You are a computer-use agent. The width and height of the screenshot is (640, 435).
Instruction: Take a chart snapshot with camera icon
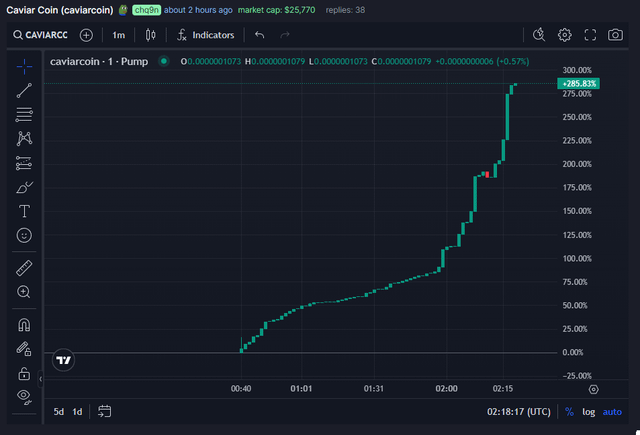[616, 35]
